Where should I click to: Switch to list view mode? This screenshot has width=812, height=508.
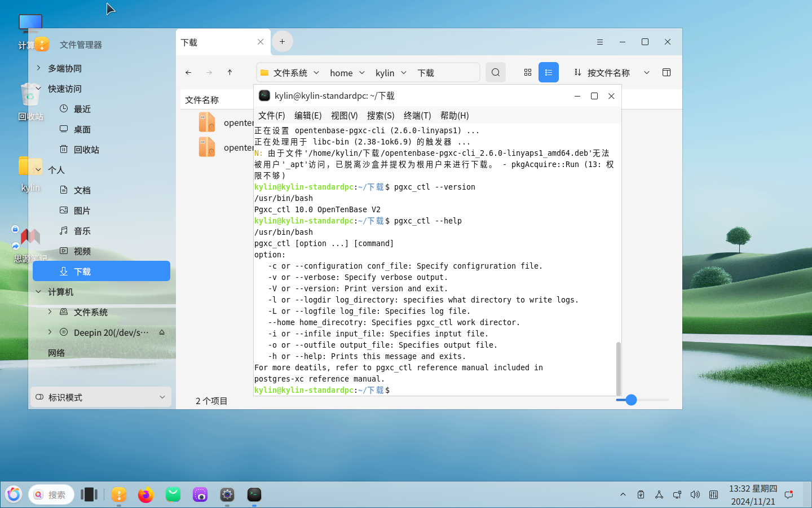549,72
